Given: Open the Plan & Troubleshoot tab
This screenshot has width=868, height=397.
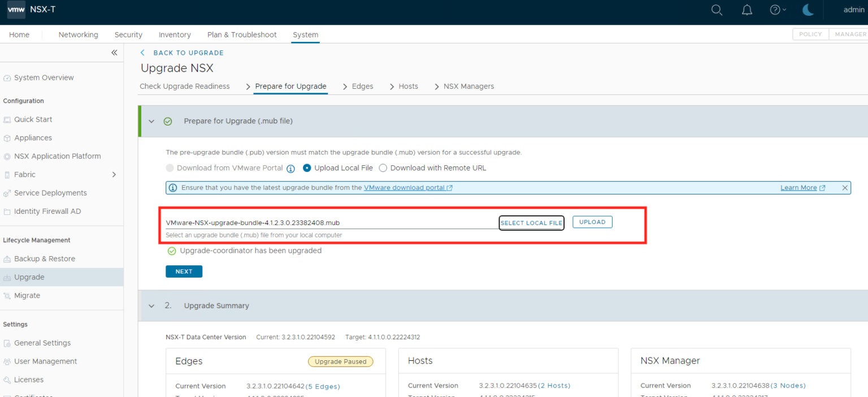Looking at the screenshot, I should click(x=242, y=34).
